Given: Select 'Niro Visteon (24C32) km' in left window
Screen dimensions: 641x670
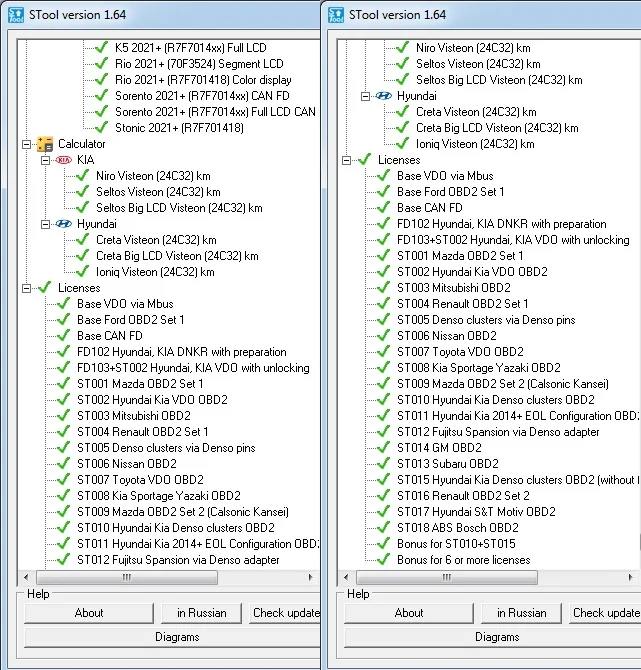Looking at the screenshot, I should click(153, 176).
